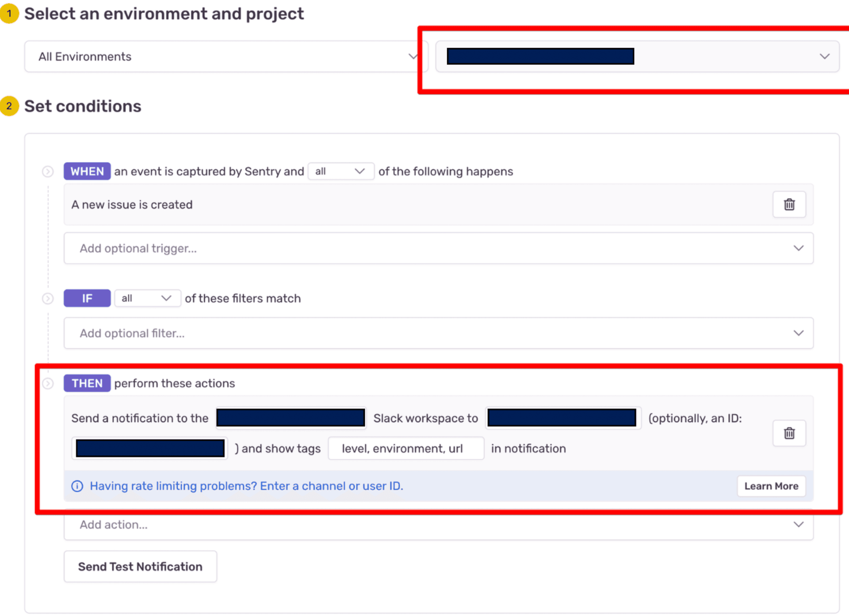
Task: Click the Learn More button
Action: pos(771,486)
